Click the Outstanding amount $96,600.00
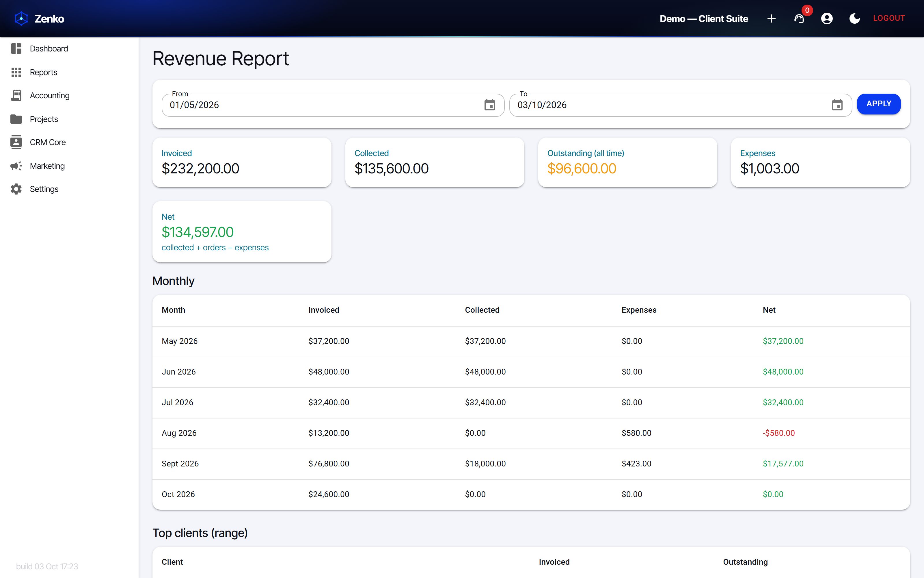 (x=582, y=168)
